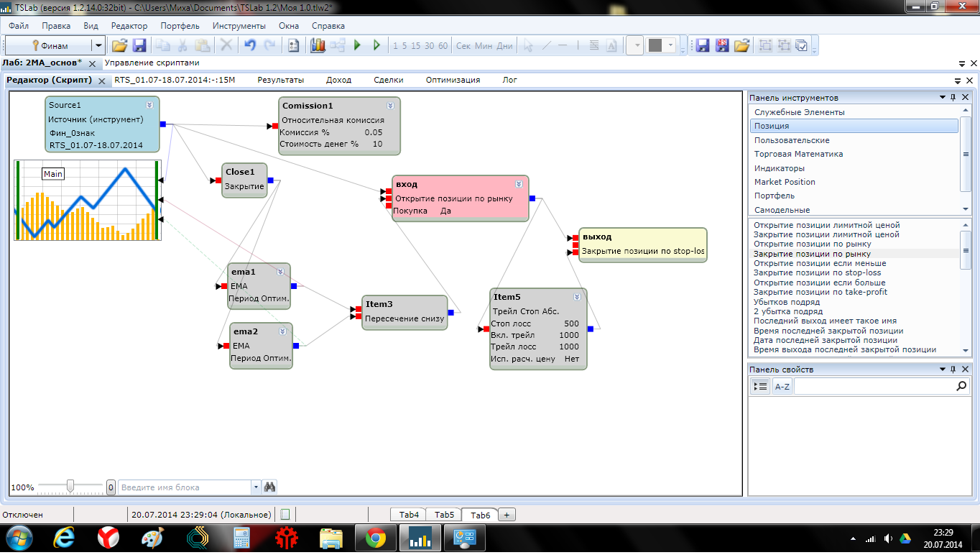Viewport: 980px width, 555px height.
Task: Expand the Source1 block chevron
Action: click(x=149, y=105)
